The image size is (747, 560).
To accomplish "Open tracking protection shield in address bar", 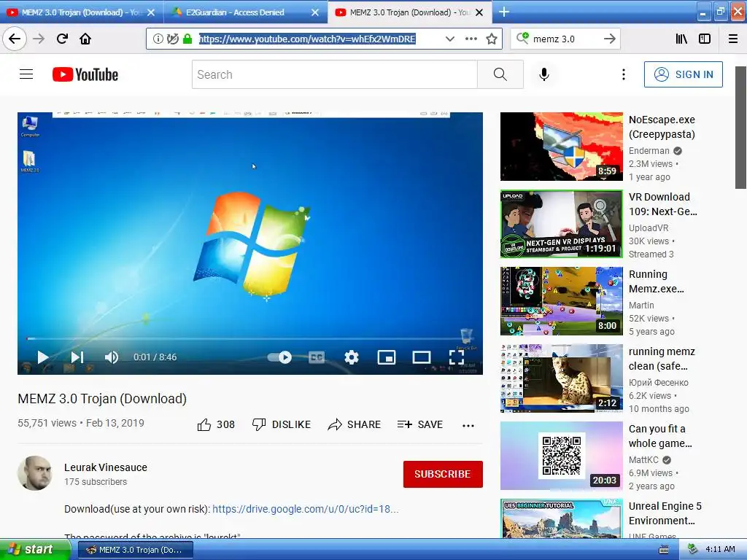I will click(173, 39).
